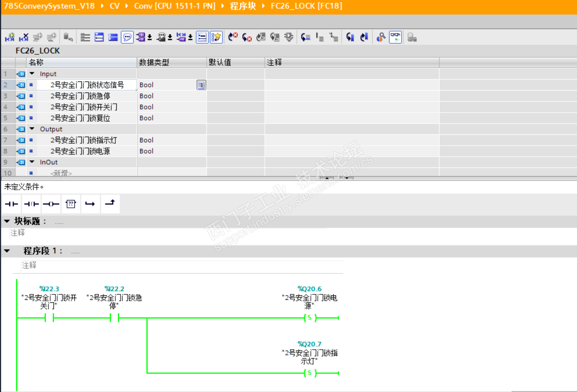Click the Insert network toolbar icon
The image size is (577, 392).
coord(10,37)
